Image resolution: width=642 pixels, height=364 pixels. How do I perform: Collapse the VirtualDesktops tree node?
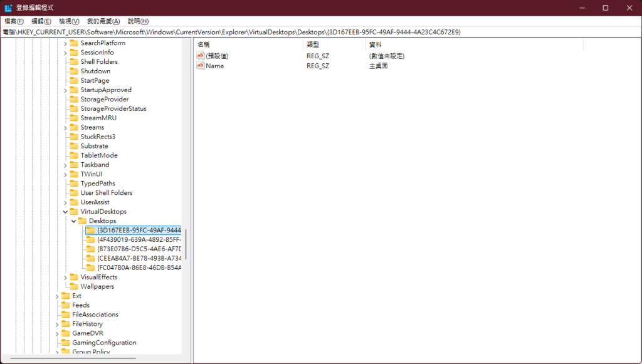65,212
